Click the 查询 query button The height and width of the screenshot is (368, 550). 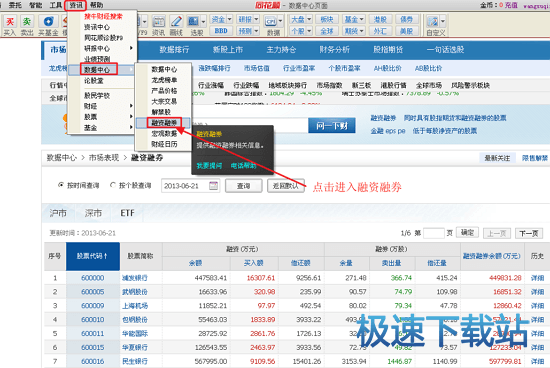[243, 186]
